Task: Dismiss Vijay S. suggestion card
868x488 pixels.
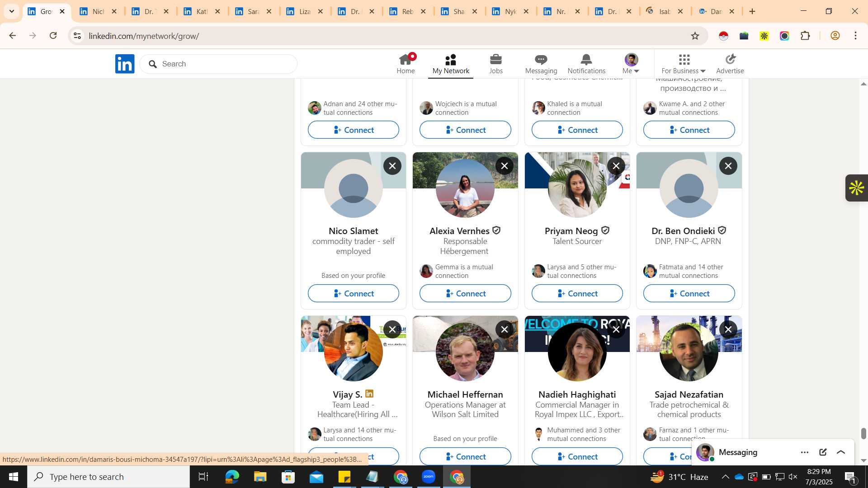Action: pos(392,329)
